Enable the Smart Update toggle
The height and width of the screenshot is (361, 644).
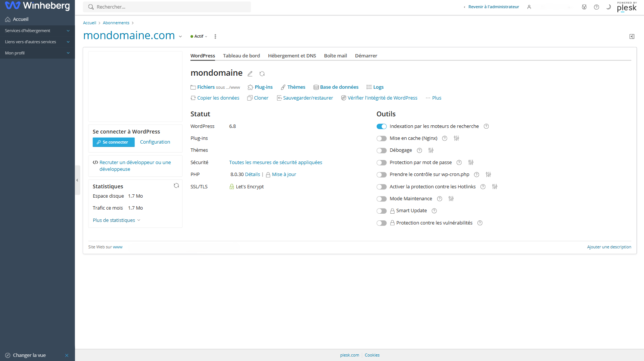pos(382,211)
